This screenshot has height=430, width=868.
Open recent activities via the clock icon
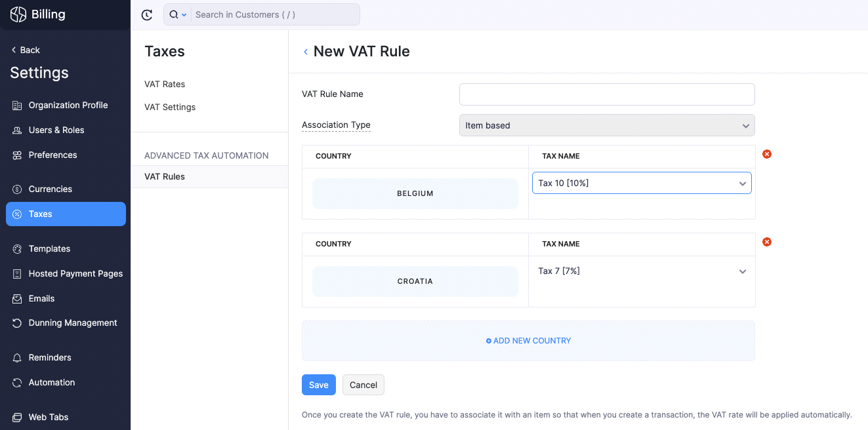(x=146, y=14)
